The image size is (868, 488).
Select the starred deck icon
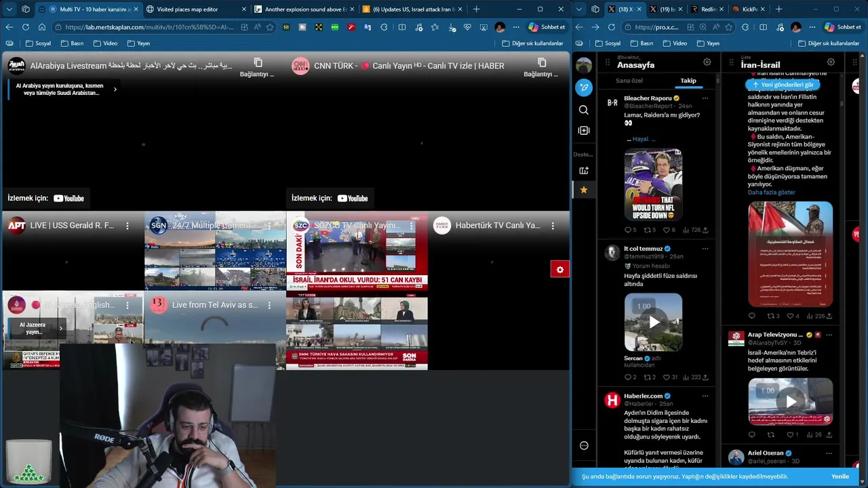584,190
